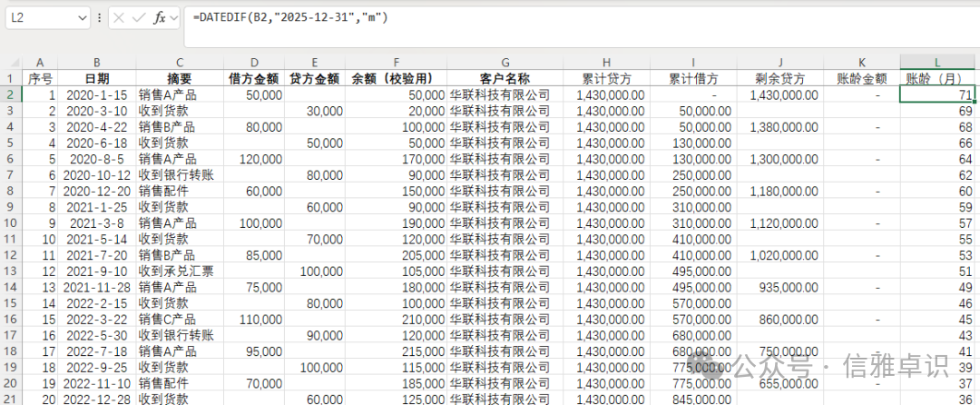This screenshot has height=405, width=980.
Task: Select row 10 header
Action: 11,222
